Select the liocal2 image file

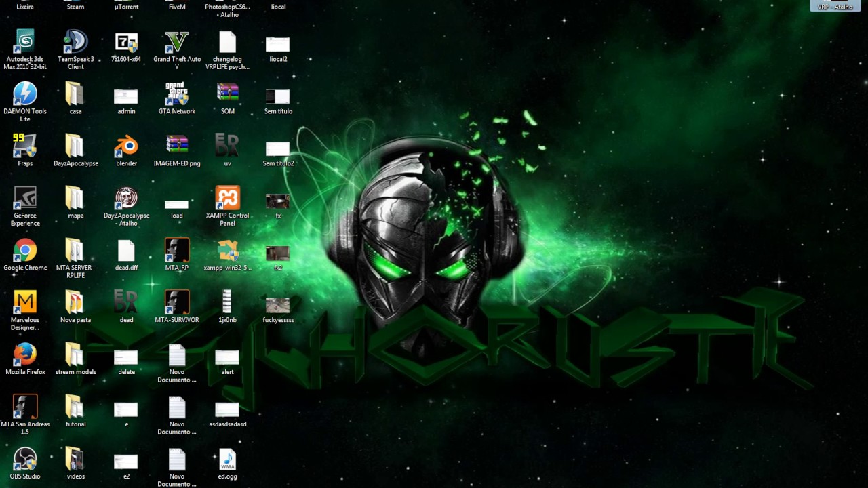278,44
